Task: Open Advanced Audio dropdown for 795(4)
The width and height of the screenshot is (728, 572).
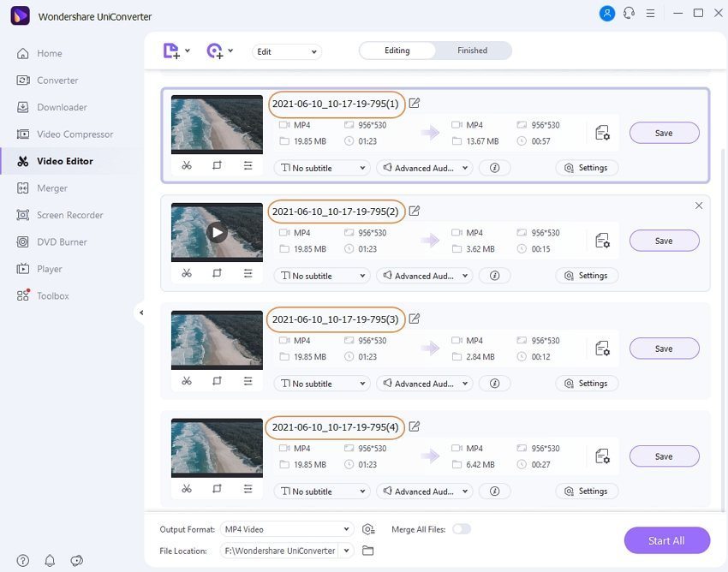Action: tap(424, 492)
